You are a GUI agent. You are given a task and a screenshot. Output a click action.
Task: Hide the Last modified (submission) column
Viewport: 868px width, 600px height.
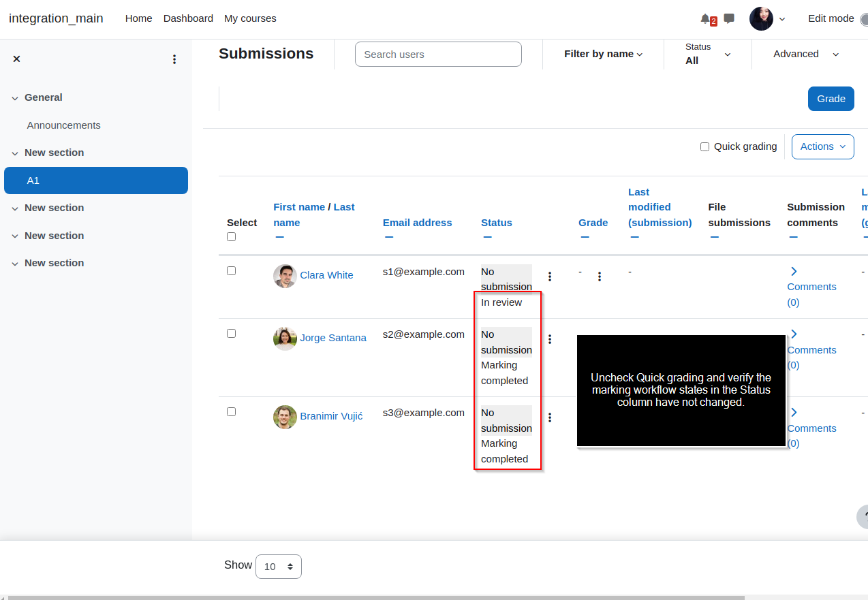[x=634, y=237]
